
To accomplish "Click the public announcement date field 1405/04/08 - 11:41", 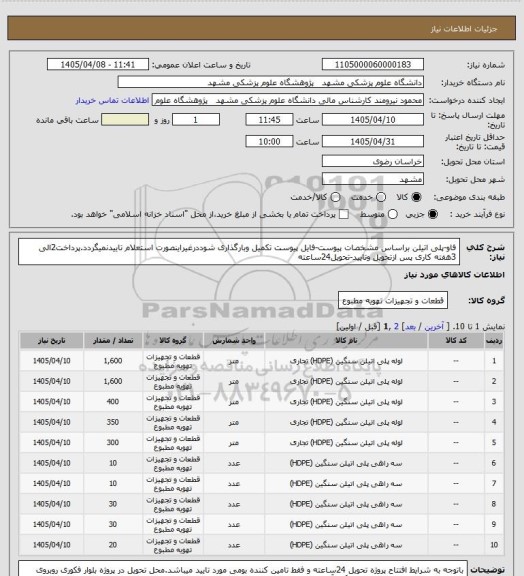I will 98,64.
